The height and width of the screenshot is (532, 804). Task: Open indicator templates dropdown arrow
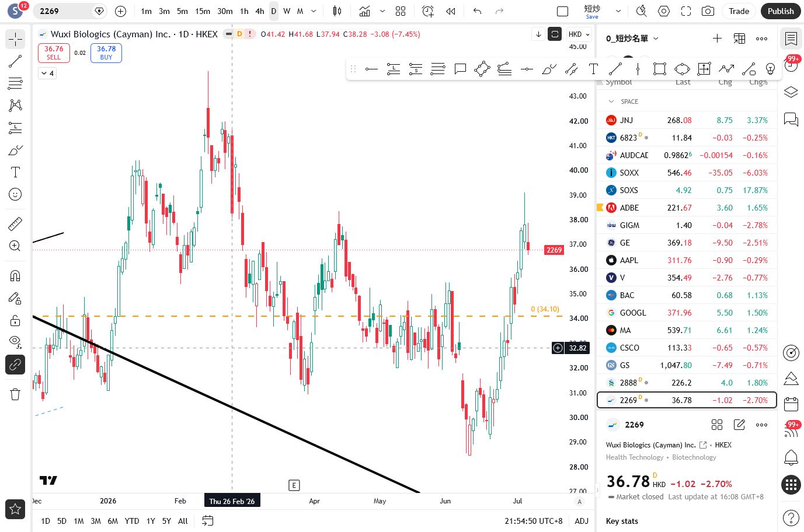(382, 11)
